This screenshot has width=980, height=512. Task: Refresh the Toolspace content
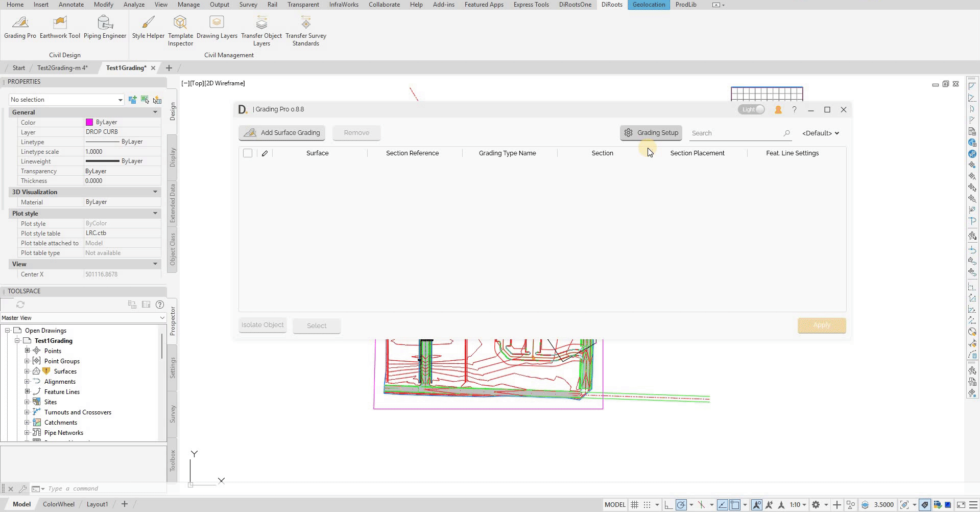click(x=20, y=305)
